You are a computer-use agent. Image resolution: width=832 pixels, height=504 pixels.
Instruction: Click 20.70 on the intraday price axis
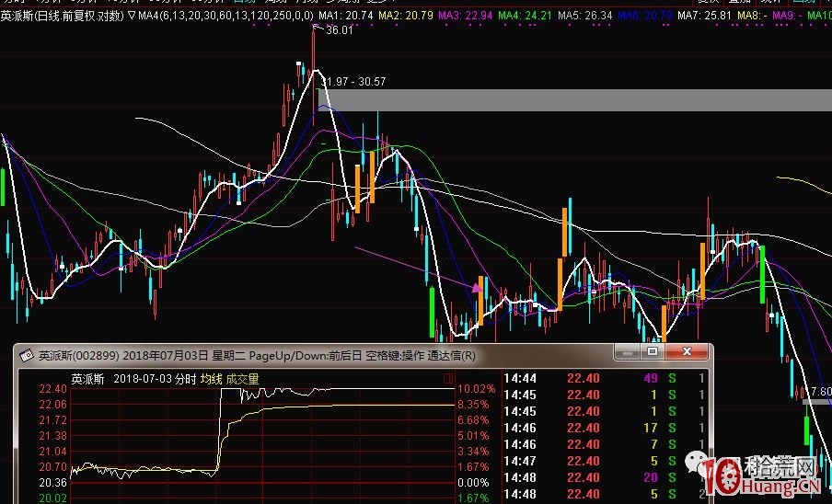point(53,467)
